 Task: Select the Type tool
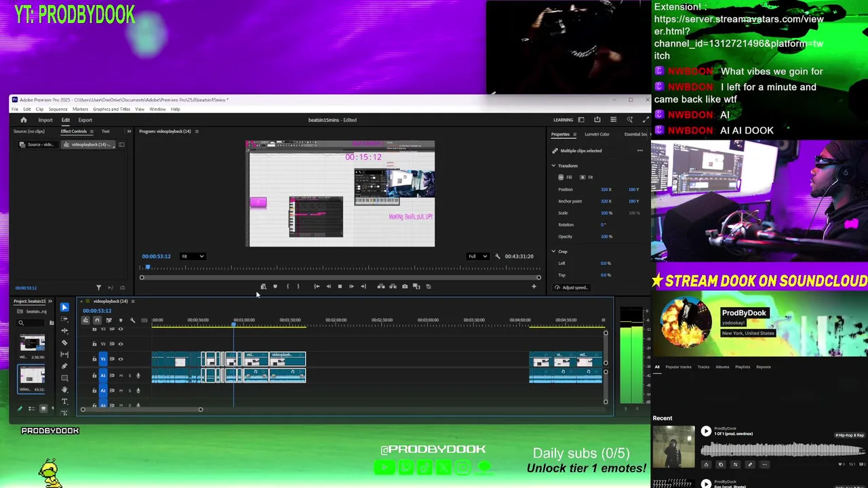[64, 401]
